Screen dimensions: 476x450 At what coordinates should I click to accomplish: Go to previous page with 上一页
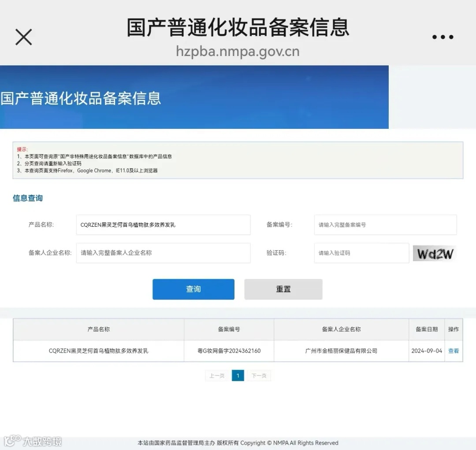click(217, 376)
